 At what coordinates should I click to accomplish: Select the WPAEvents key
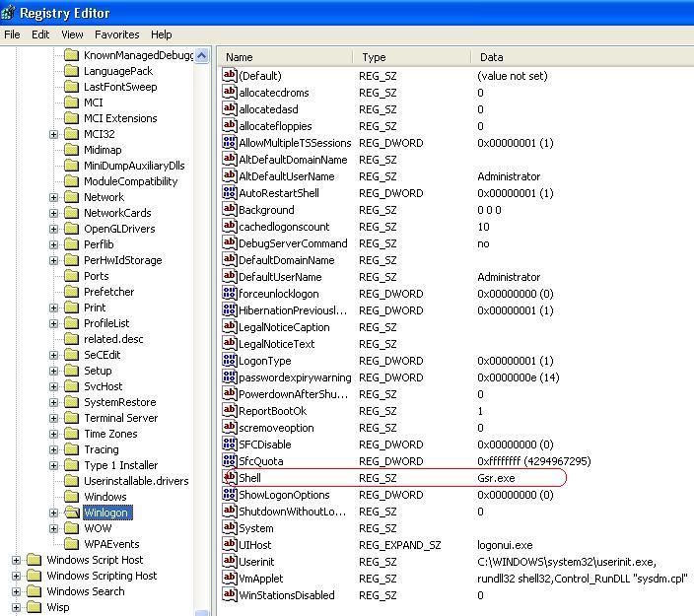(x=111, y=544)
